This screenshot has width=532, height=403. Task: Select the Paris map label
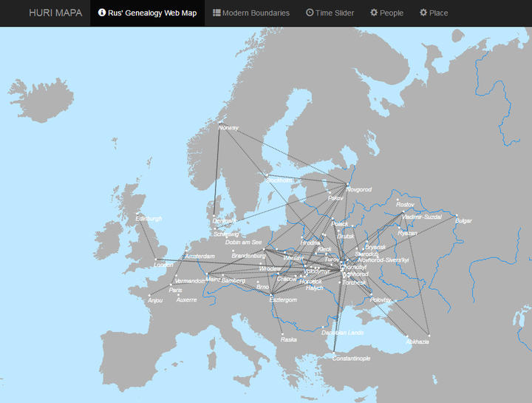pos(175,291)
